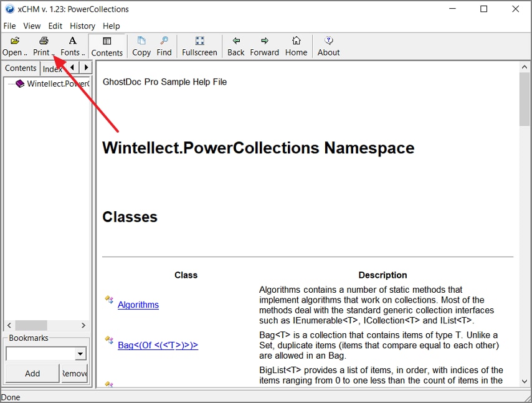Click the Open file toolbar icon
The width and height of the screenshot is (532, 403).
tap(14, 41)
